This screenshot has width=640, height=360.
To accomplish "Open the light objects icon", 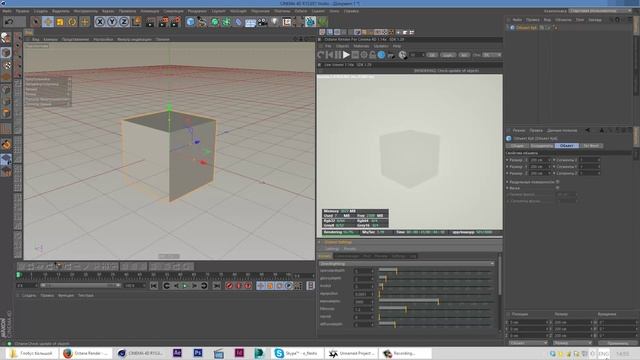I will (275, 22).
